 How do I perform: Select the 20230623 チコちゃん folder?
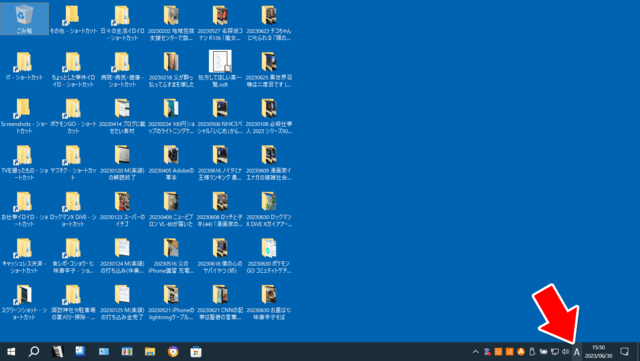click(x=269, y=22)
